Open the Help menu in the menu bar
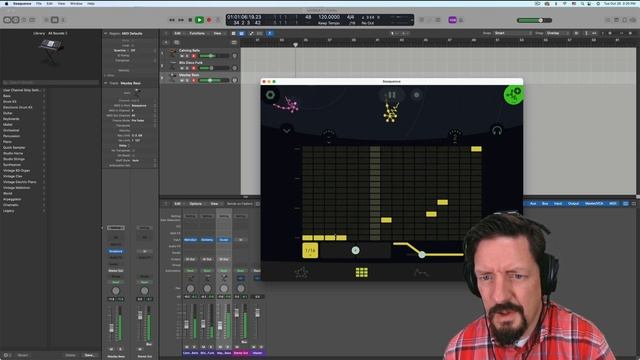This screenshot has width=640, height=360. 91,3
